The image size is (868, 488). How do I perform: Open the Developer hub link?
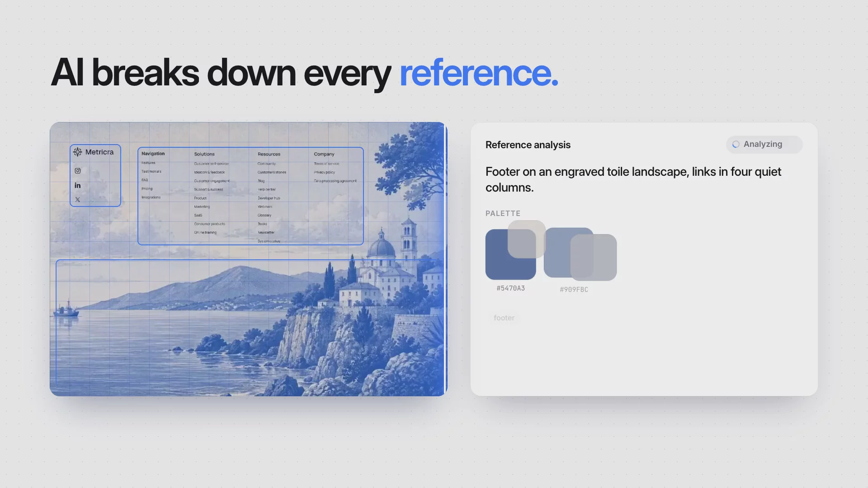[x=269, y=198]
